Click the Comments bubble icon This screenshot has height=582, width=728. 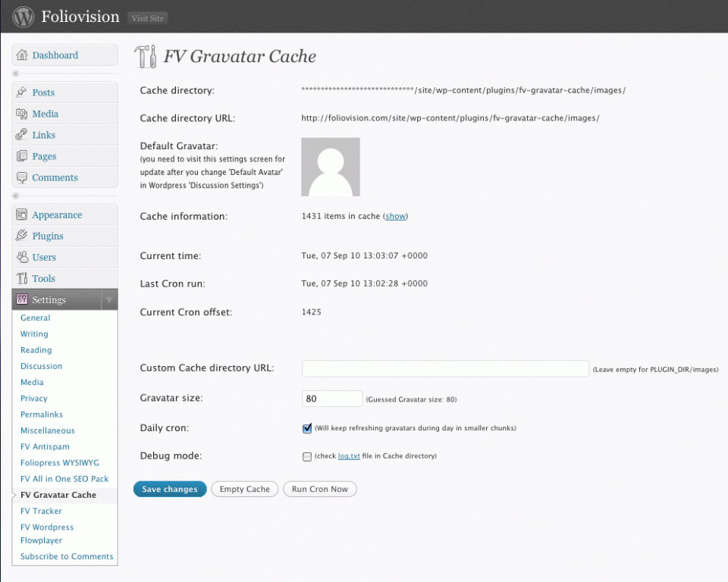click(x=21, y=177)
